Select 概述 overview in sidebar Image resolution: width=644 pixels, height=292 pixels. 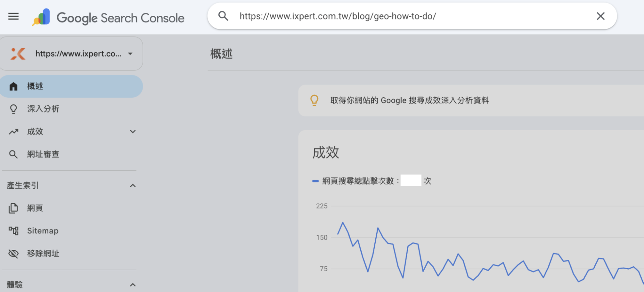[71, 86]
